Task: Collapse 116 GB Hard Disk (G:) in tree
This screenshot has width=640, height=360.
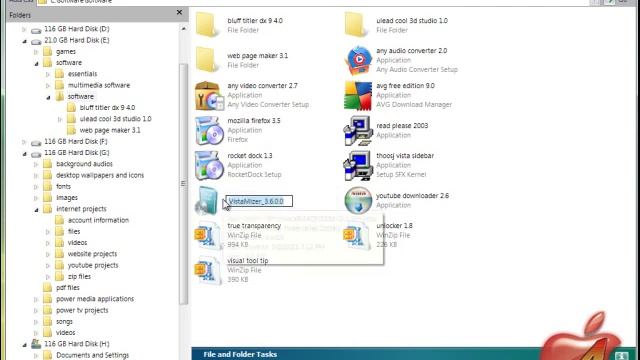Action: (24, 153)
